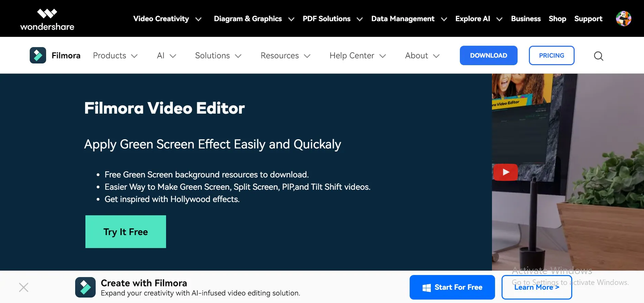Expand the Explore AI chevron

pos(499,19)
